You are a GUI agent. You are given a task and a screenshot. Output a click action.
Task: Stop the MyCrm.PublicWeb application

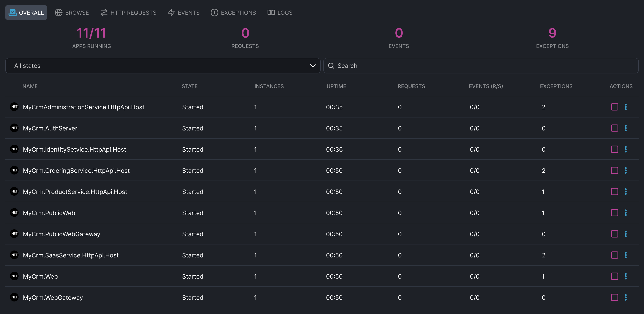pyautogui.click(x=614, y=213)
